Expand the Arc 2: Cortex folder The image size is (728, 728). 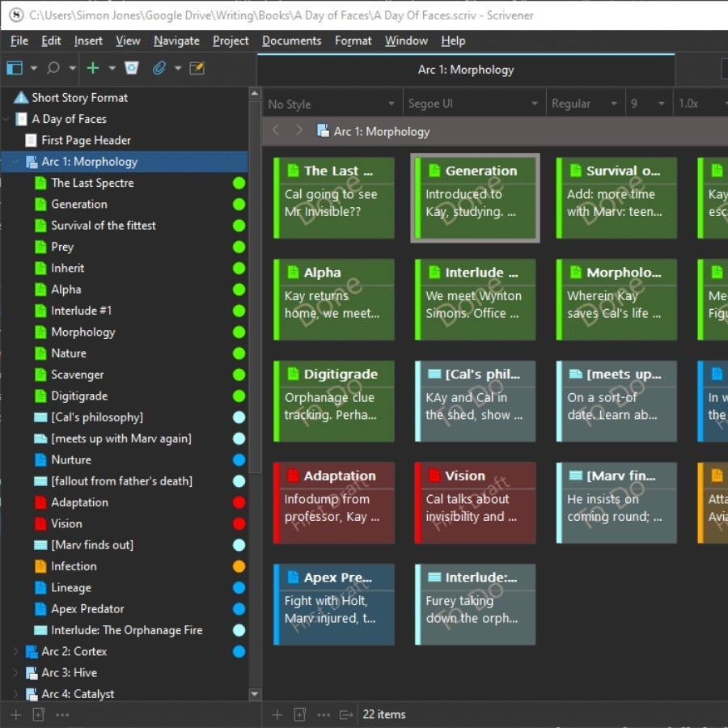click(x=15, y=651)
